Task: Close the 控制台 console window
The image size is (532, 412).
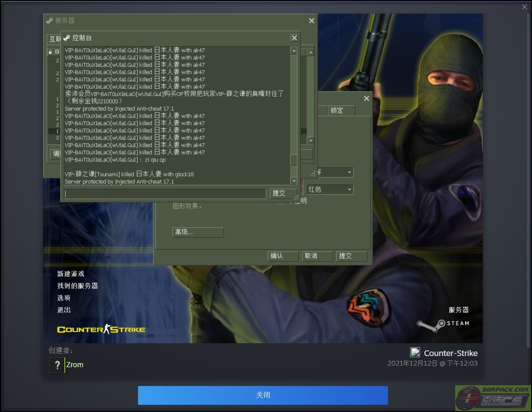Action: pyautogui.click(x=294, y=38)
